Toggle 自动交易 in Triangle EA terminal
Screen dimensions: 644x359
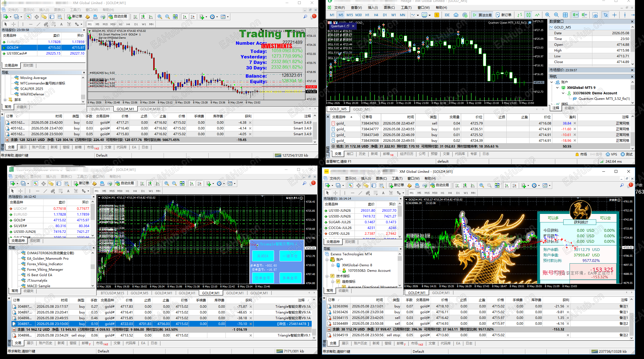(125, 183)
